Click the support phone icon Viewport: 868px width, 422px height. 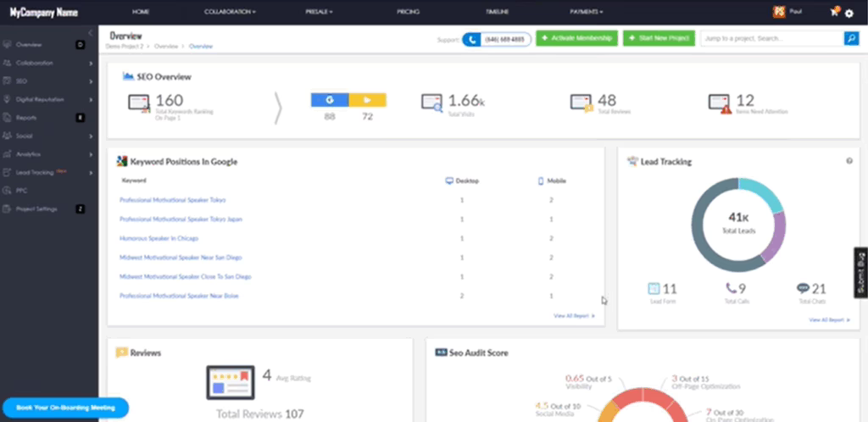[471, 39]
